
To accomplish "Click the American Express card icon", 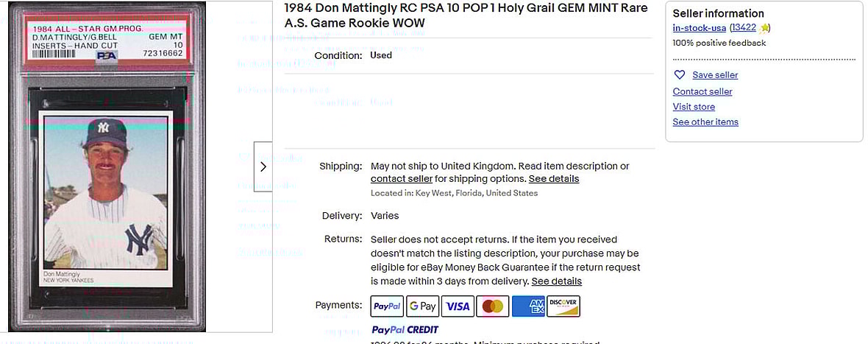I will click(x=528, y=306).
